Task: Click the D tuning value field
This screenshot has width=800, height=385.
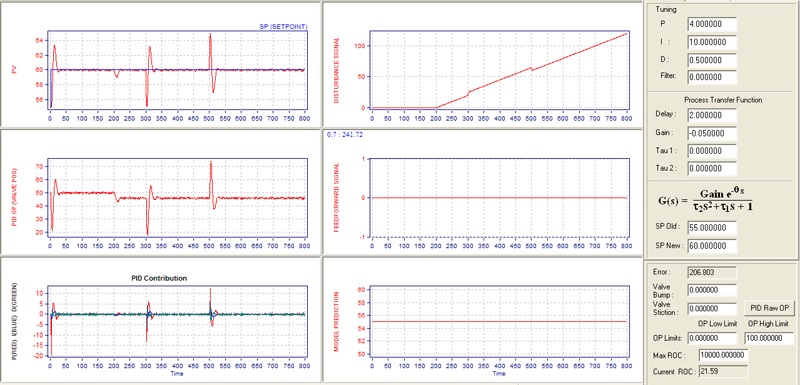Action: pyautogui.click(x=712, y=60)
